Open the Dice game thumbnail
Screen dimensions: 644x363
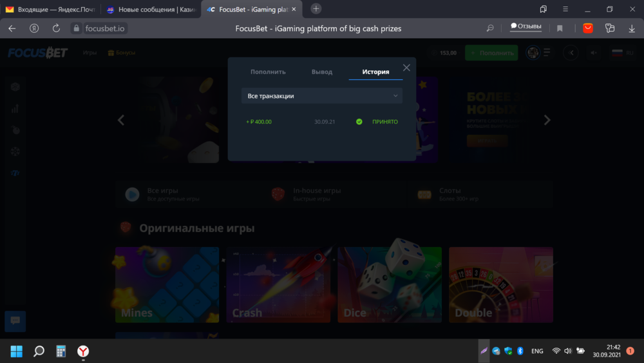pos(390,284)
